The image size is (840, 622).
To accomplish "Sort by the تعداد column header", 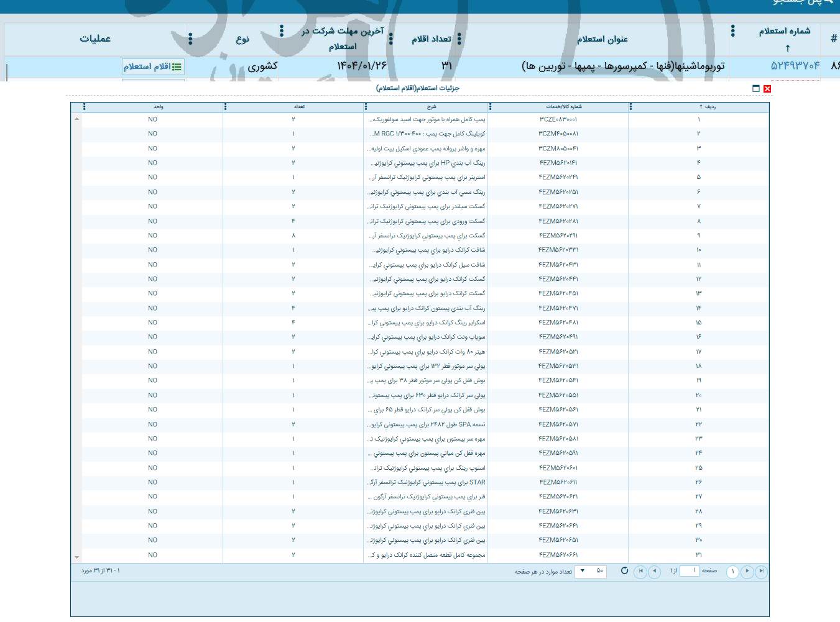I will tap(299, 107).
